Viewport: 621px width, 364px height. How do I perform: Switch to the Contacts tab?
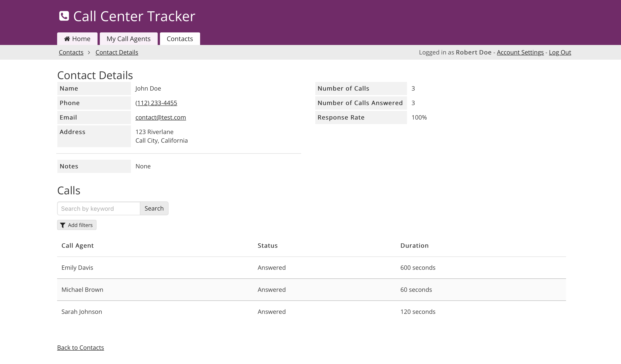[x=180, y=39]
